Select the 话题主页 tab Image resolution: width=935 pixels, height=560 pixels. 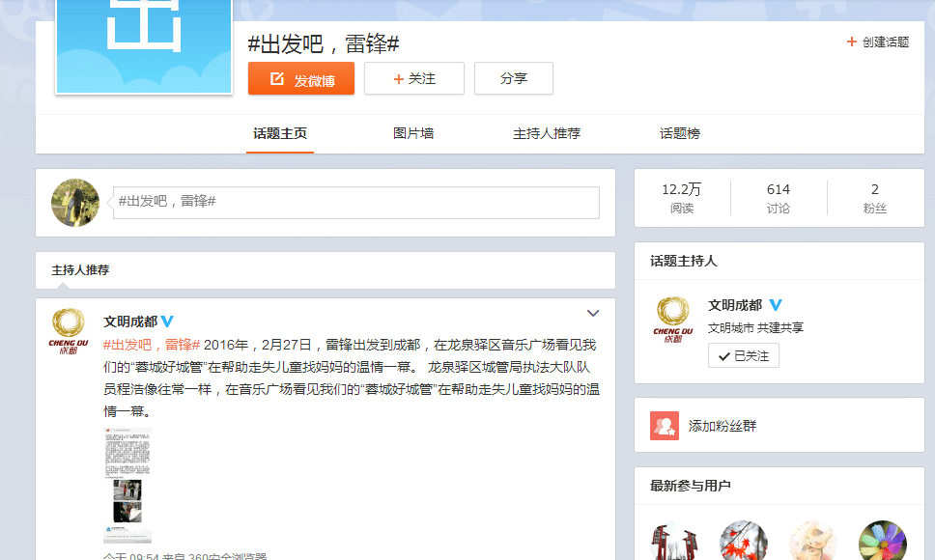coord(280,133)
